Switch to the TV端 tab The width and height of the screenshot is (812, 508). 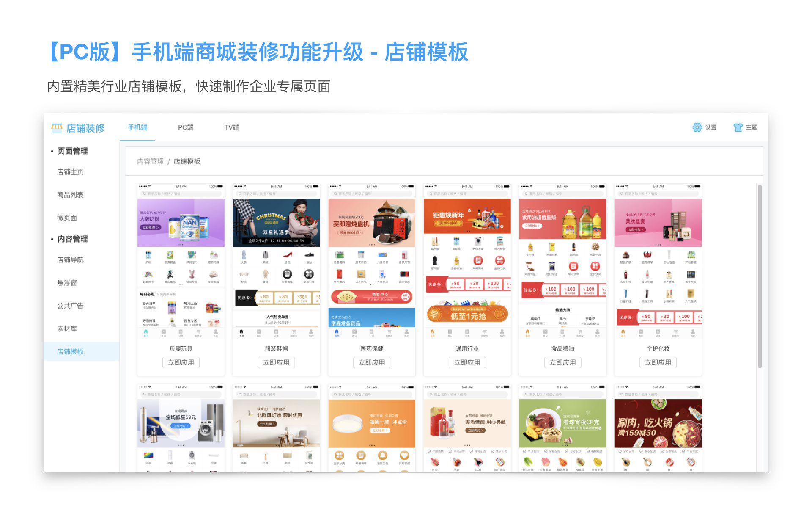(x=232, y=127)
